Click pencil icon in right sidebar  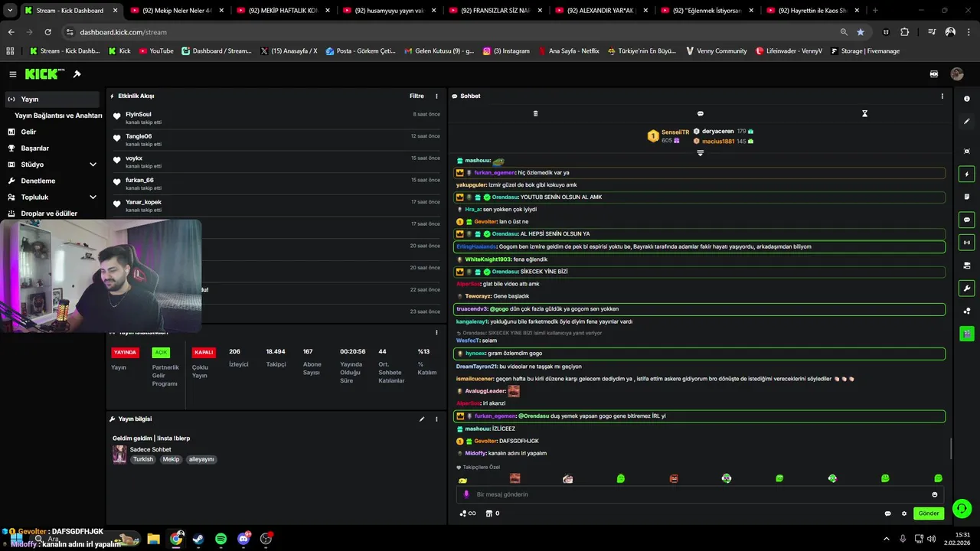coord(967,121)
